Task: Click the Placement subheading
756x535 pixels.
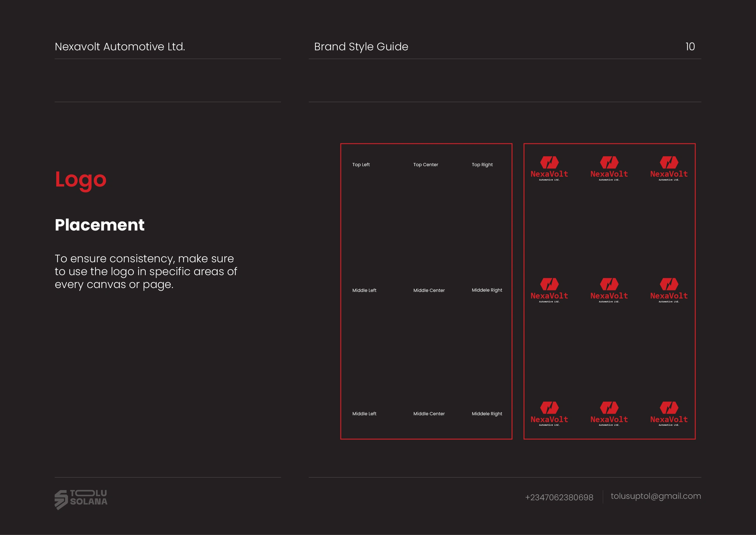Action: tap(99, 225)
